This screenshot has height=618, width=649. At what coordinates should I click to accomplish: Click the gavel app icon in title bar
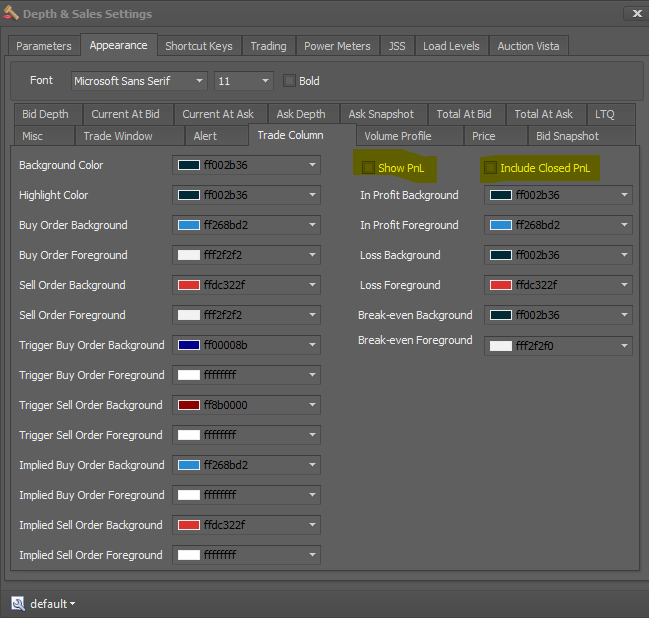tap(11, 13)
